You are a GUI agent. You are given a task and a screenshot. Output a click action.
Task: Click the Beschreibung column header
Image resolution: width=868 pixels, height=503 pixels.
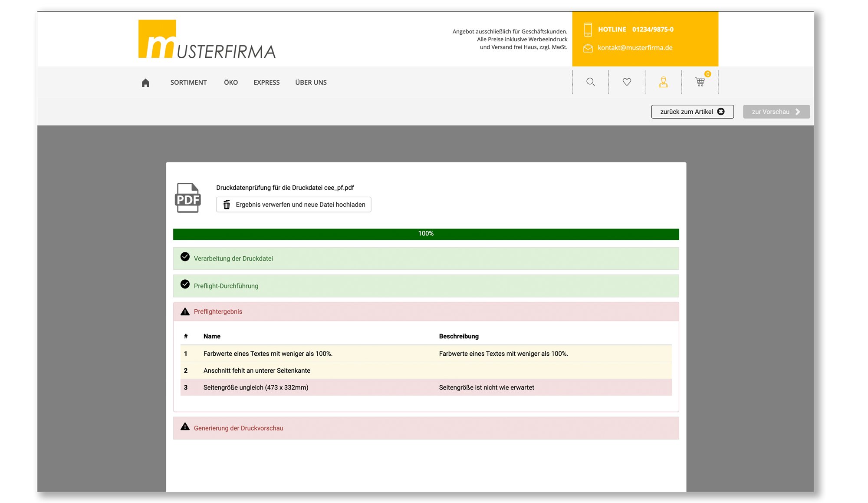point(459,336)
